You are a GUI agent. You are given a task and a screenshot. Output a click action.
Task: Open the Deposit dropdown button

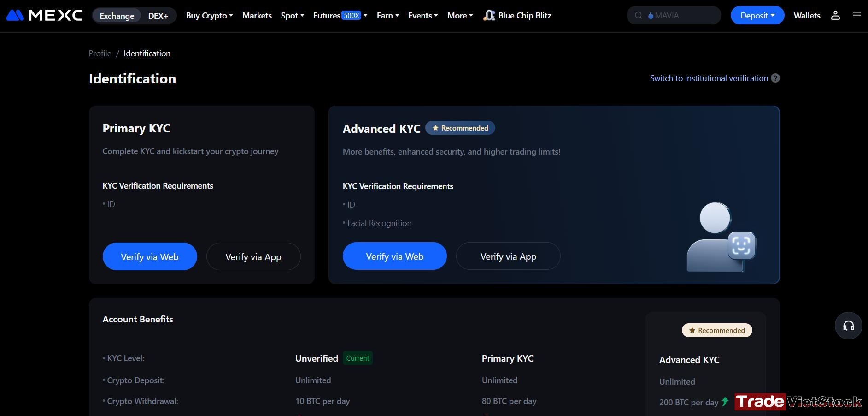757,15
